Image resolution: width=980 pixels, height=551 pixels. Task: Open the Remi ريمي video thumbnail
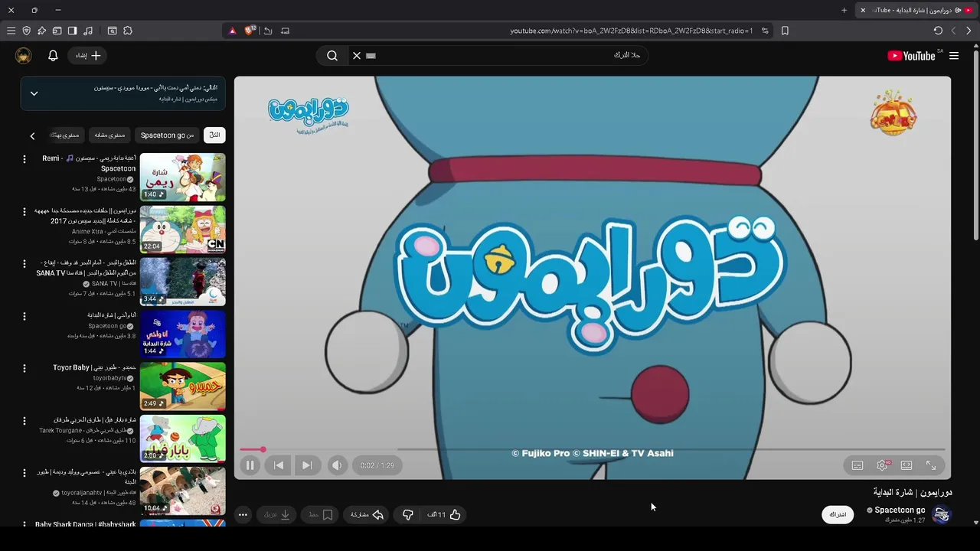coord(183,177)
